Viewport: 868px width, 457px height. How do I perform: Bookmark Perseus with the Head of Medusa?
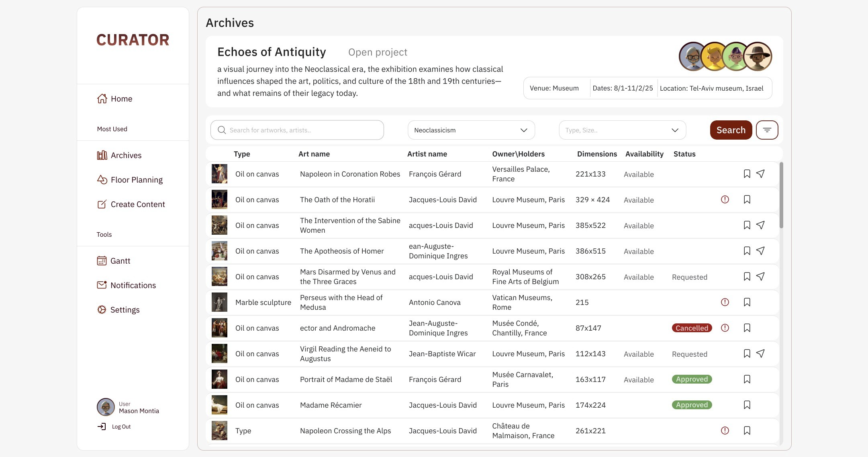coord(747,302)
